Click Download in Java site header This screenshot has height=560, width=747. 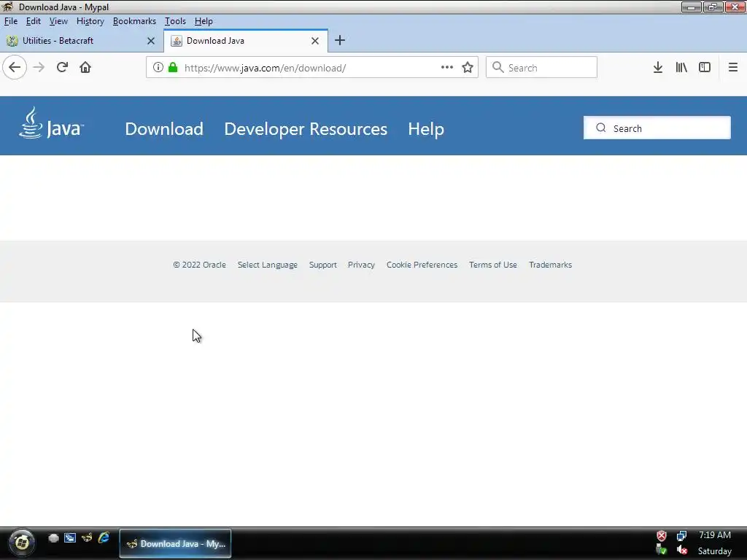164,128
